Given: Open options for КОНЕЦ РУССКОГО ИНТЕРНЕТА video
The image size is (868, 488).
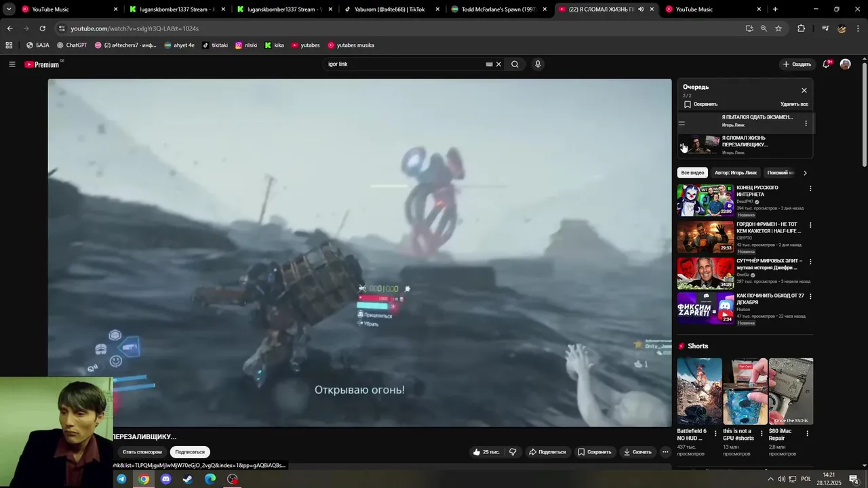Looking at the screenshot, I should click(810, 188).
